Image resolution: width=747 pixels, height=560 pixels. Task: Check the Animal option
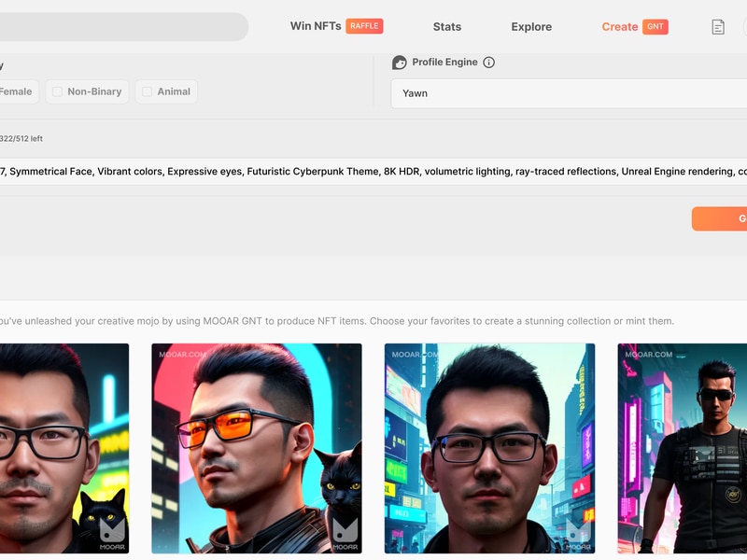coord(167,91)
